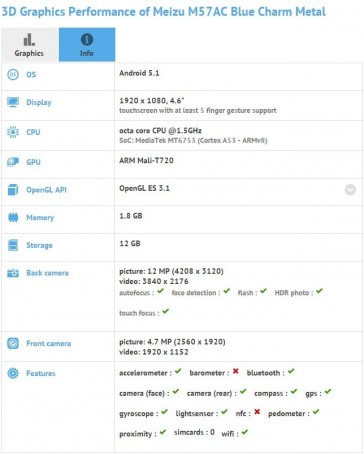364x454 pixels.
Task: Click the Features label
Action: pyautogui.click(x=41, y=373)
